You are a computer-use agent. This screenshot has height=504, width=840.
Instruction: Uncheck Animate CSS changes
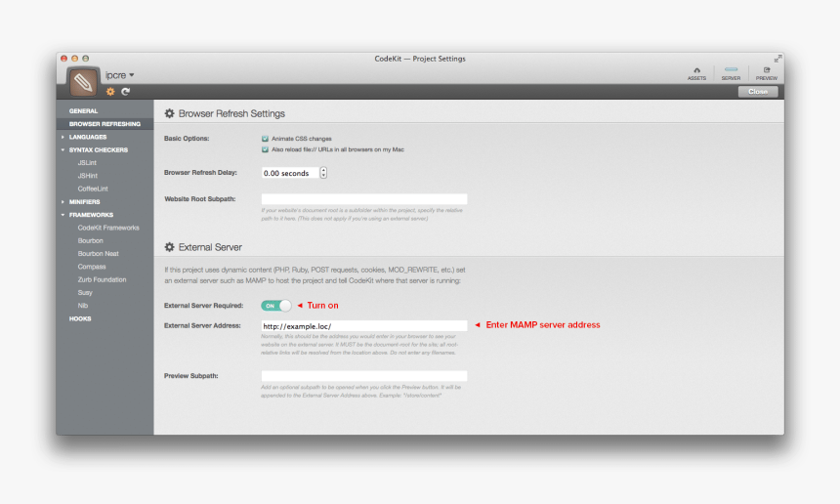[265, 139]
